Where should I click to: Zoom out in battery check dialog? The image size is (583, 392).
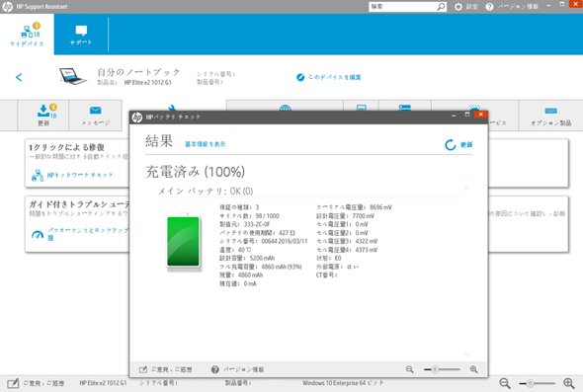[x=409, y=369]
